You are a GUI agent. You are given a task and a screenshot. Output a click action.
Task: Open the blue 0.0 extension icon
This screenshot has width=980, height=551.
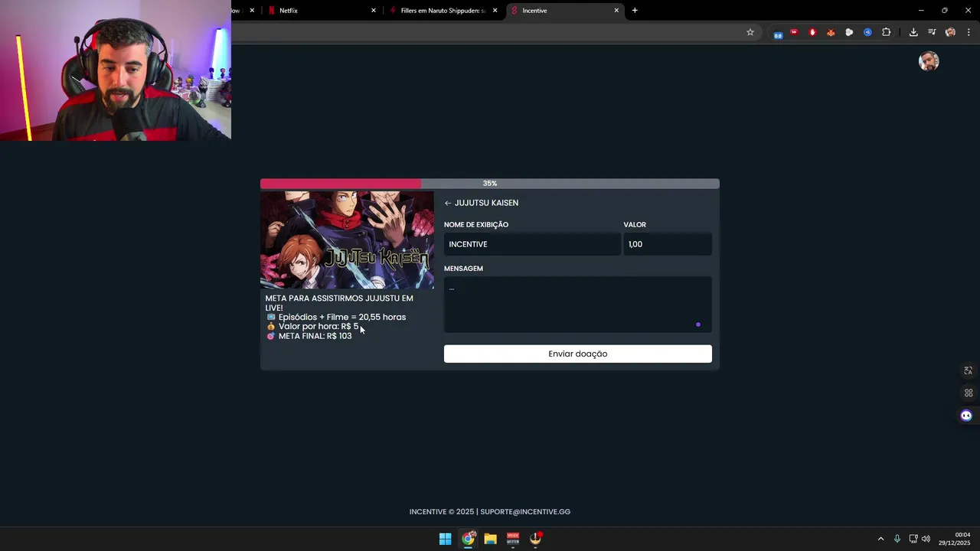(x=778, y=34)
